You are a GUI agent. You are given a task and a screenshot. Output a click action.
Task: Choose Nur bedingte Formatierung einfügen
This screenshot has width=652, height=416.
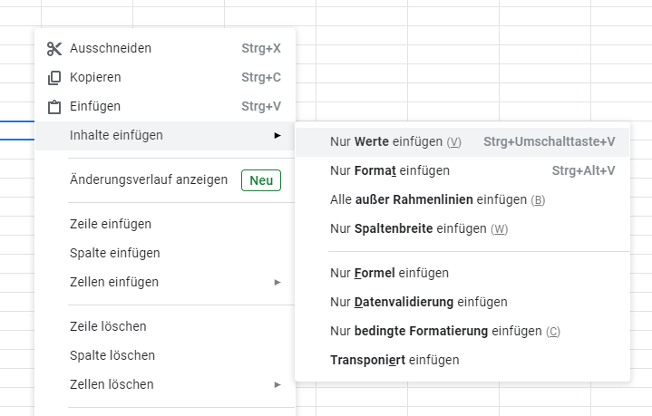click(x=462, y=332)
